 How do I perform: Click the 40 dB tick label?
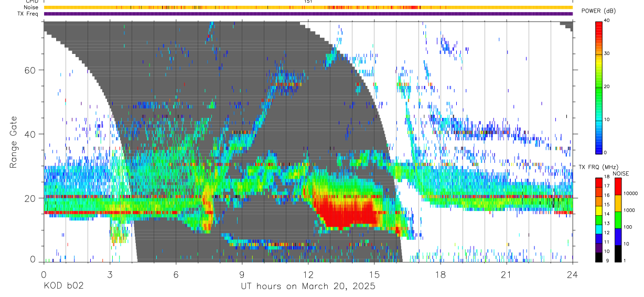coord(607,21)
